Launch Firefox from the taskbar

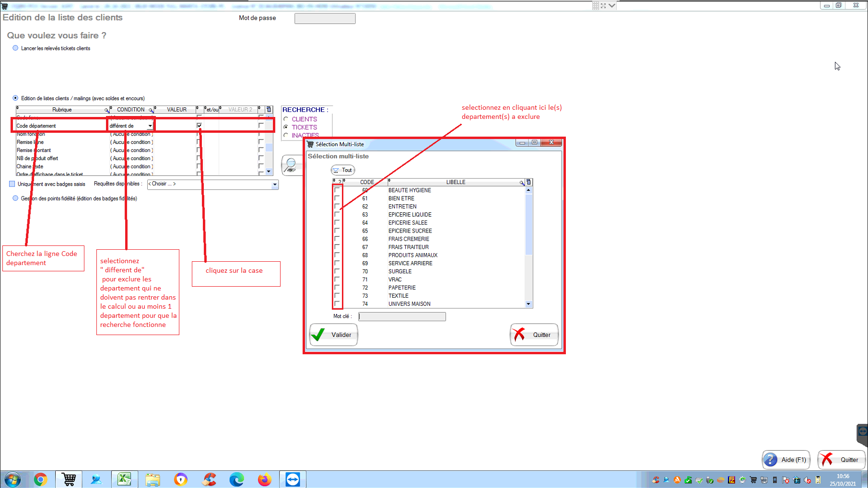click(264, 479)
